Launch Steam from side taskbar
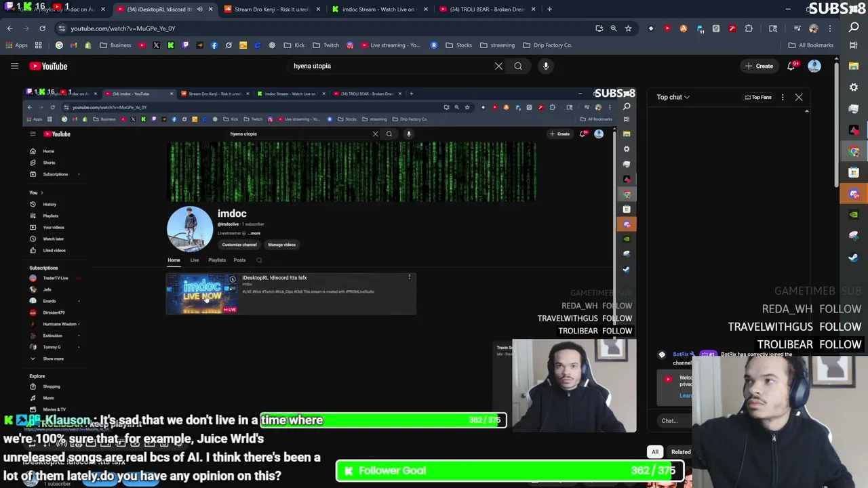 854,258
